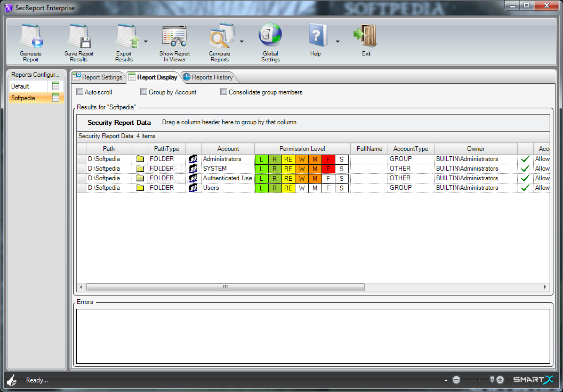Viewport: 563px width, 392px height.
Task: Click the report icon beside Default
Action: click(x=55, y=86)
